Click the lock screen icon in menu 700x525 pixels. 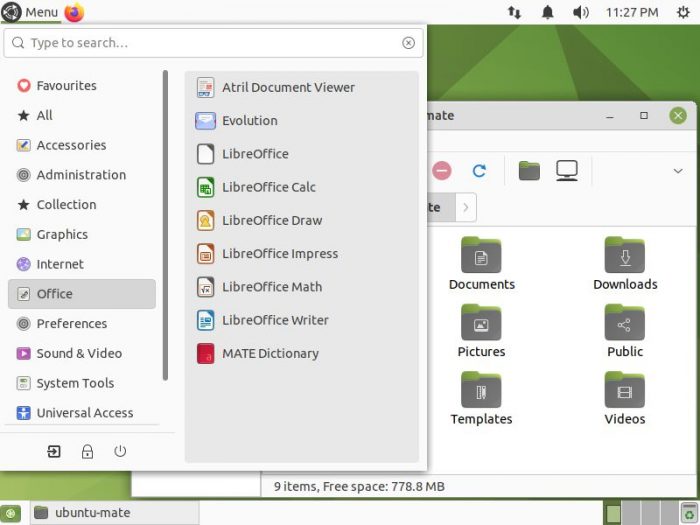click(x=87, y=451)
